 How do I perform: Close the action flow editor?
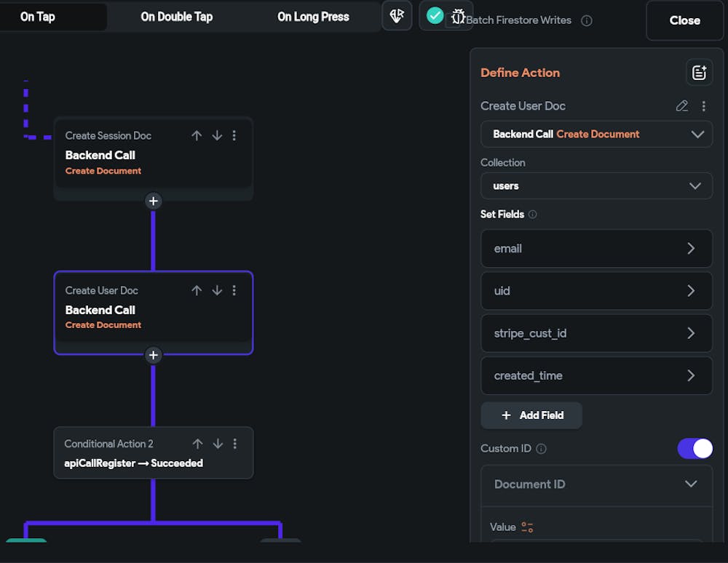coord(684,20)
